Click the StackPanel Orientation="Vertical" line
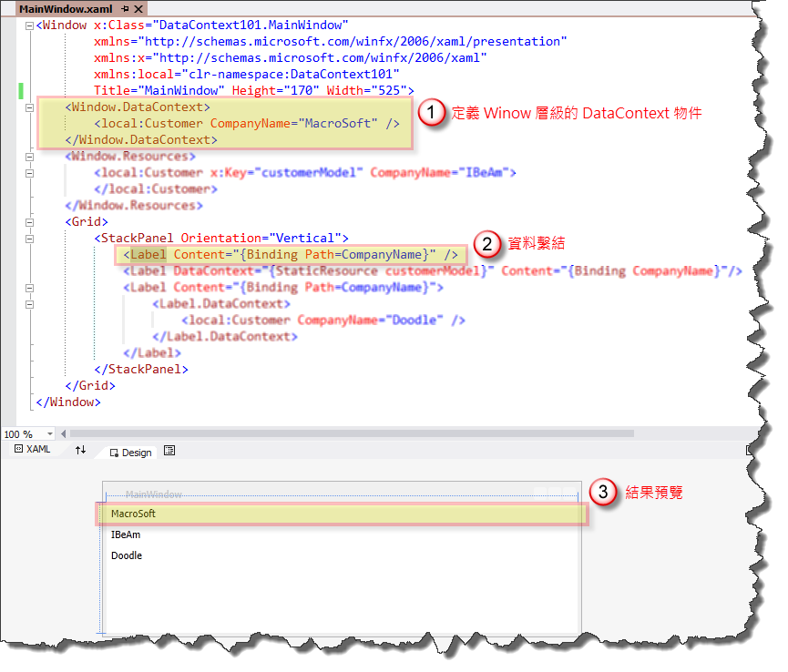788x672 pixels. 221,238
